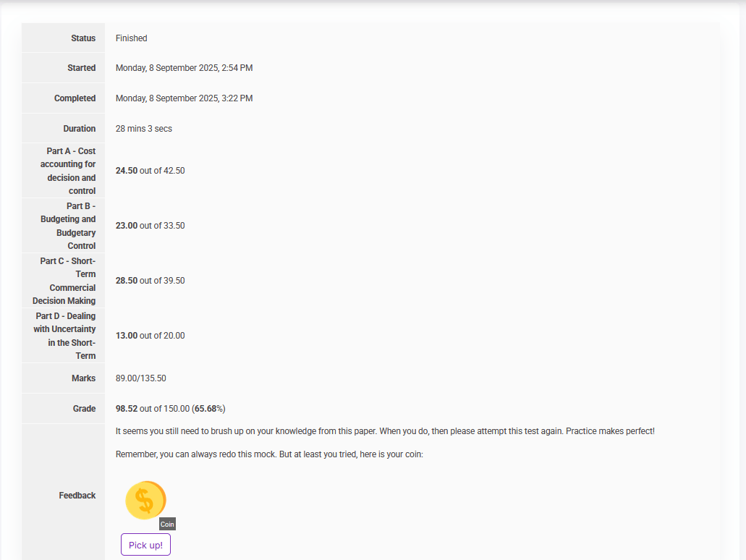Click Part A Cost accounting label
Screen dimensions: 746x560
click(x=68, y=171)
